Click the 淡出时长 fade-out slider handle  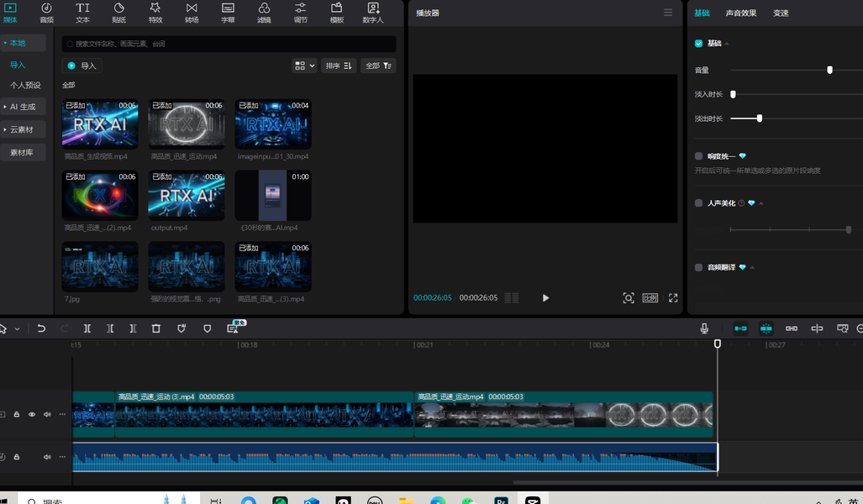(x=759, y=118)
